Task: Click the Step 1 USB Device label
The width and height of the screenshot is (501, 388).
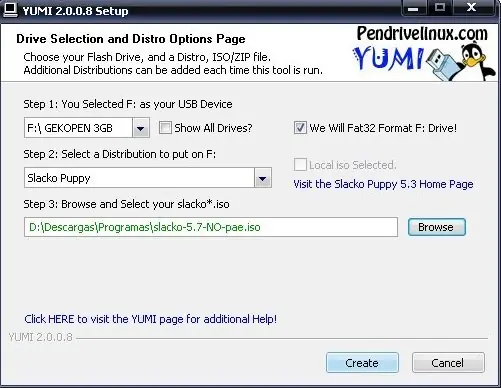Action: 128,104
